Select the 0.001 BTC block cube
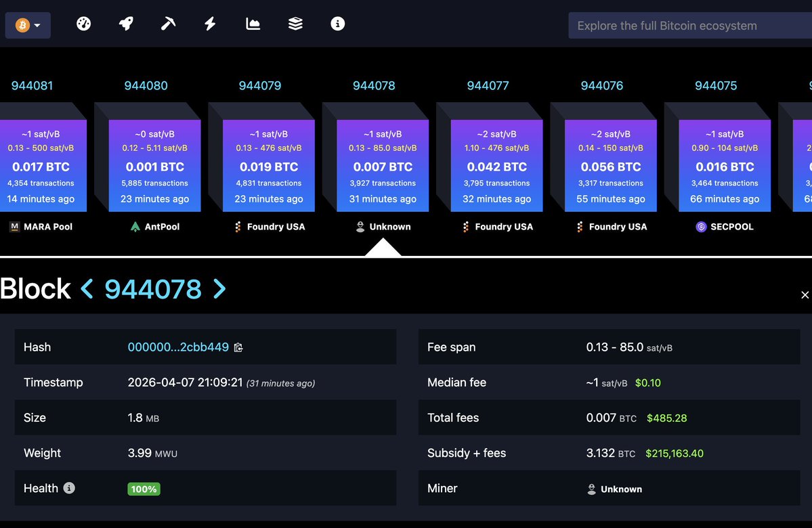The height and width of the screenshot is (528, 812). (155, 166)
